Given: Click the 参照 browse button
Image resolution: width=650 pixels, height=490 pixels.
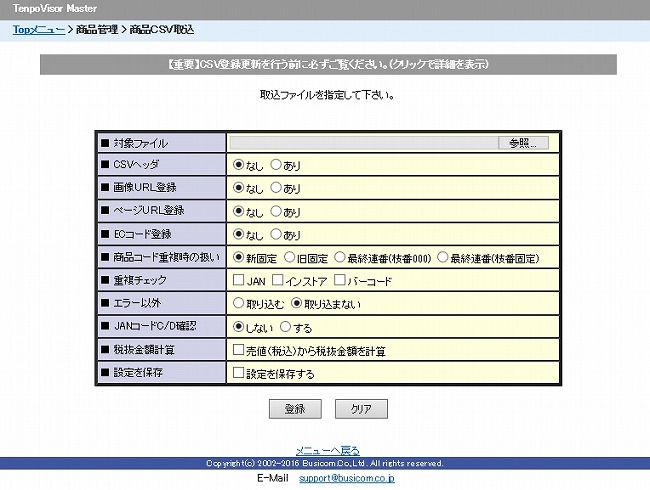Looking at the screenshot, I should coord(523,143).
